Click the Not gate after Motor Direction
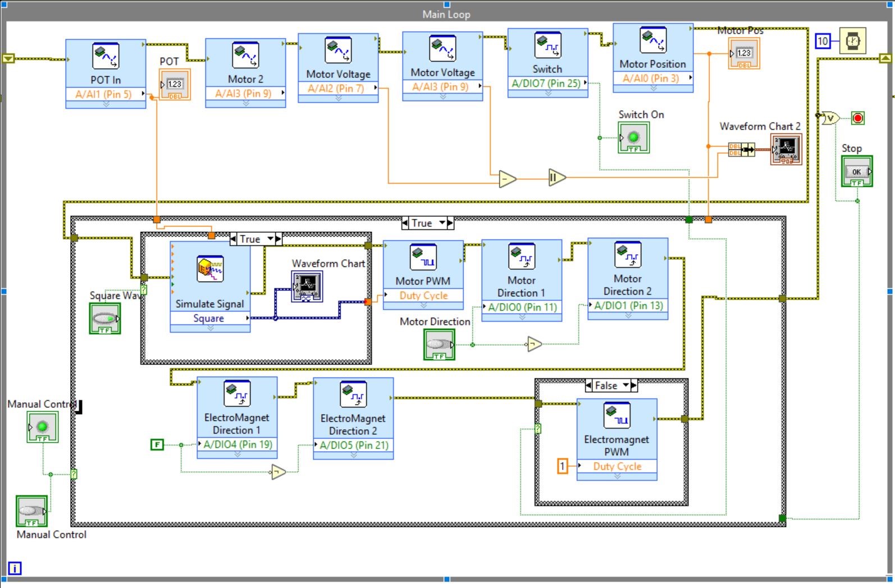 [x=534, y=344]
